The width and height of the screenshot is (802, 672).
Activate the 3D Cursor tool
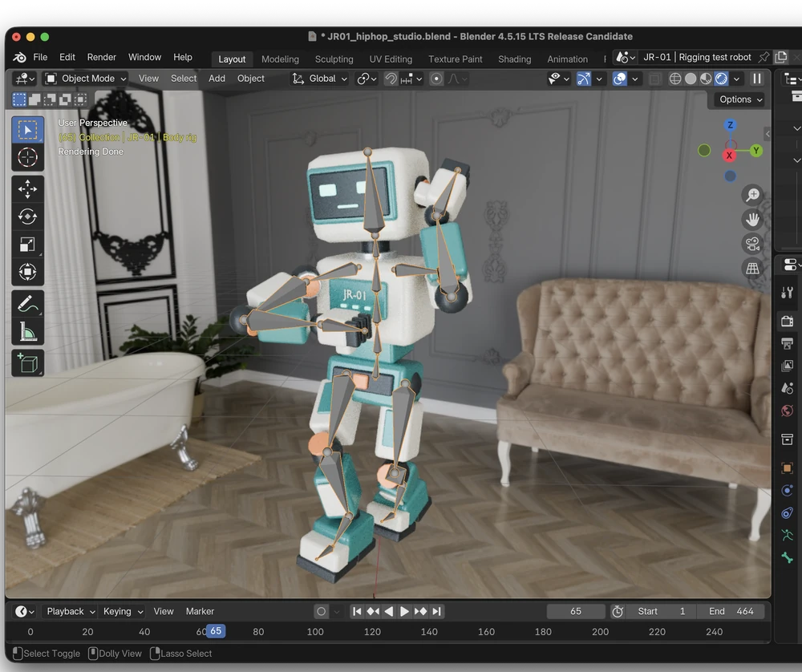pyautogui.click(x=27, y=157)
